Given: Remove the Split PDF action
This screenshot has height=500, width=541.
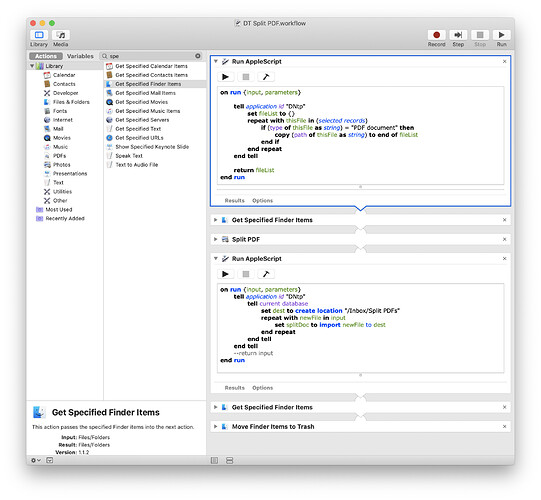Looking at the screenshot, I should [504, 239].
